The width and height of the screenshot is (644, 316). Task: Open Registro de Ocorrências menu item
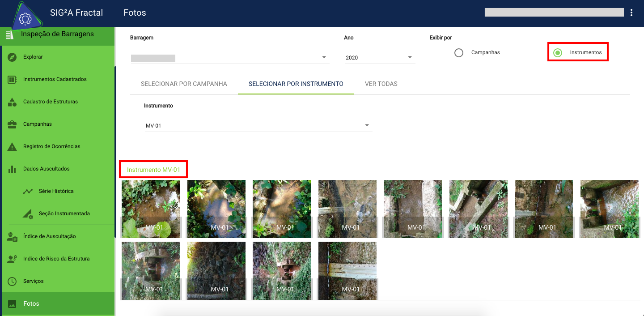click(x=58, y=146)
